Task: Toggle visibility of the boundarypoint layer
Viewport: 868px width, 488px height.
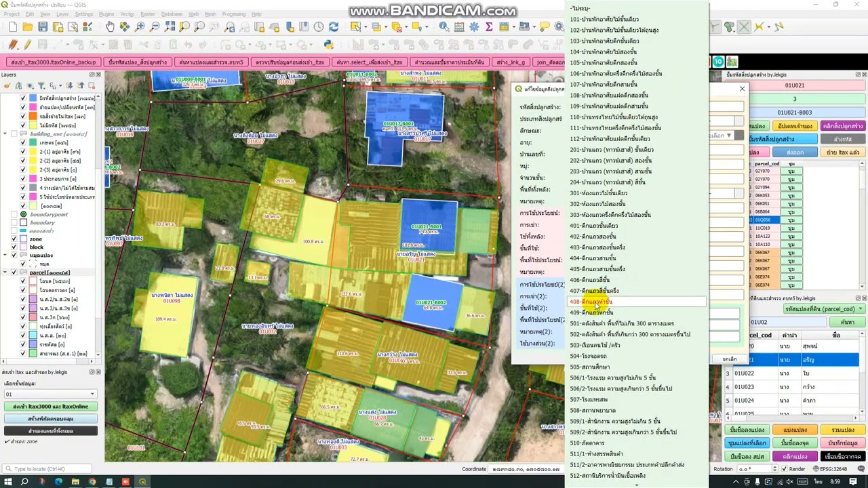Action: click(x=14, y=215)
